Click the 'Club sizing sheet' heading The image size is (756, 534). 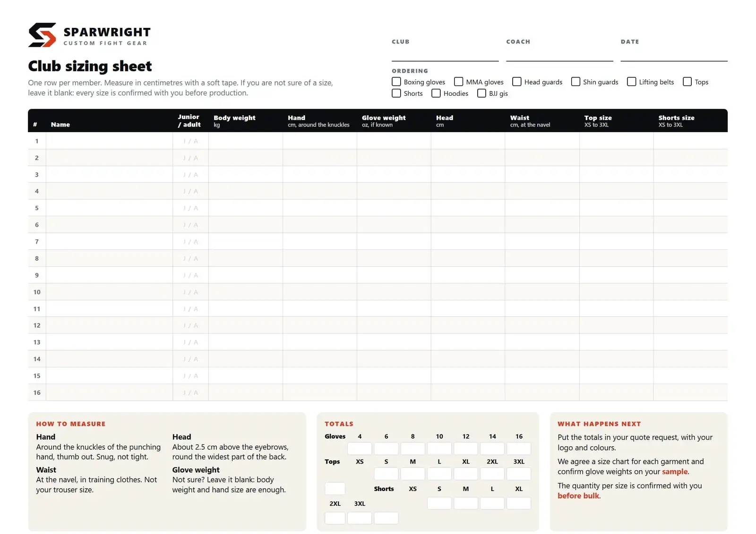point(90,66)
